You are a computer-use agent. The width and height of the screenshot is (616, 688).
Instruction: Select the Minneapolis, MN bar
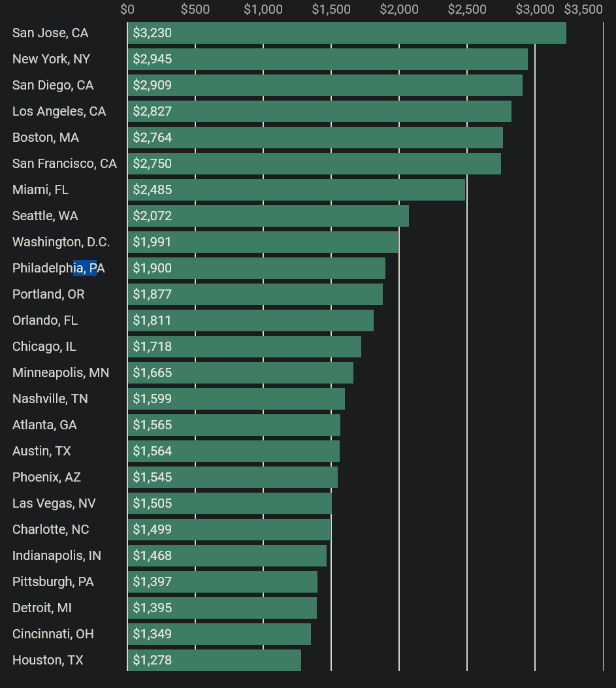coord(240,372)
